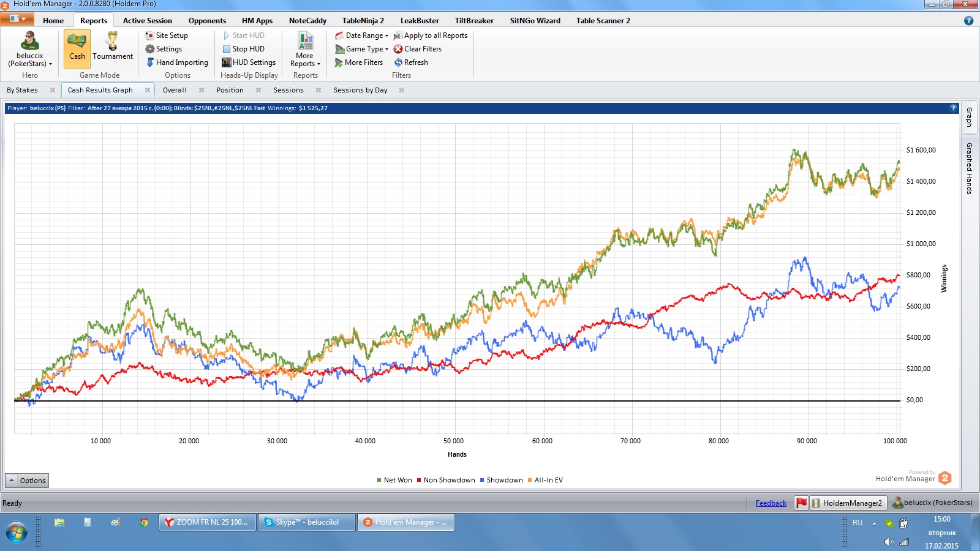Close the By Stakes report tab
Viewport: 980px width, 551px height.
point(53,90)
